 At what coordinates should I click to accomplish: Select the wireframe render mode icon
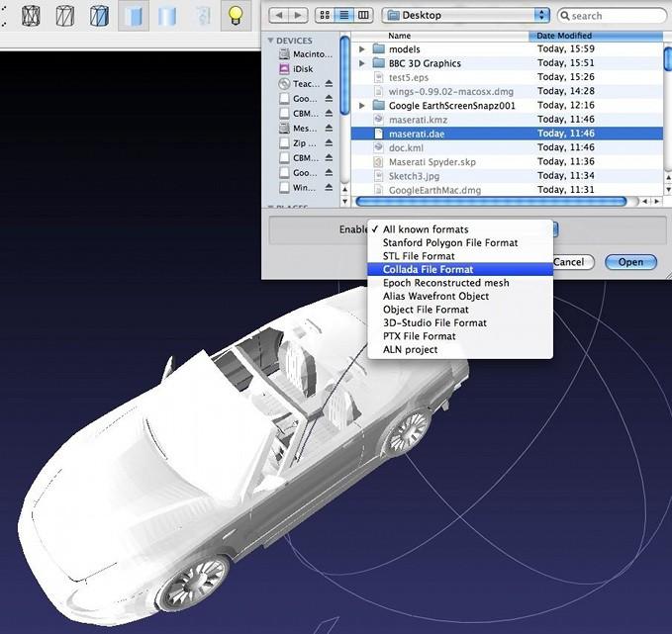click(x=31, y=16)
